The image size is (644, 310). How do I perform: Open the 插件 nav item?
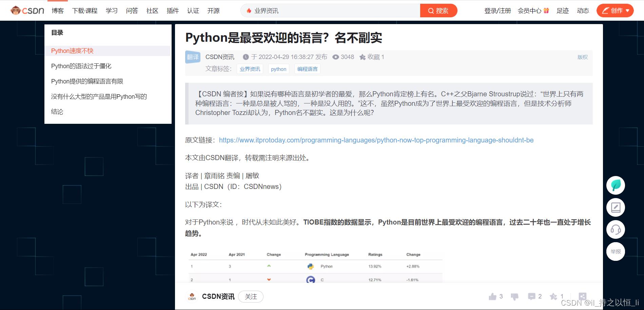pyautogui.click(x=173, y=11)
